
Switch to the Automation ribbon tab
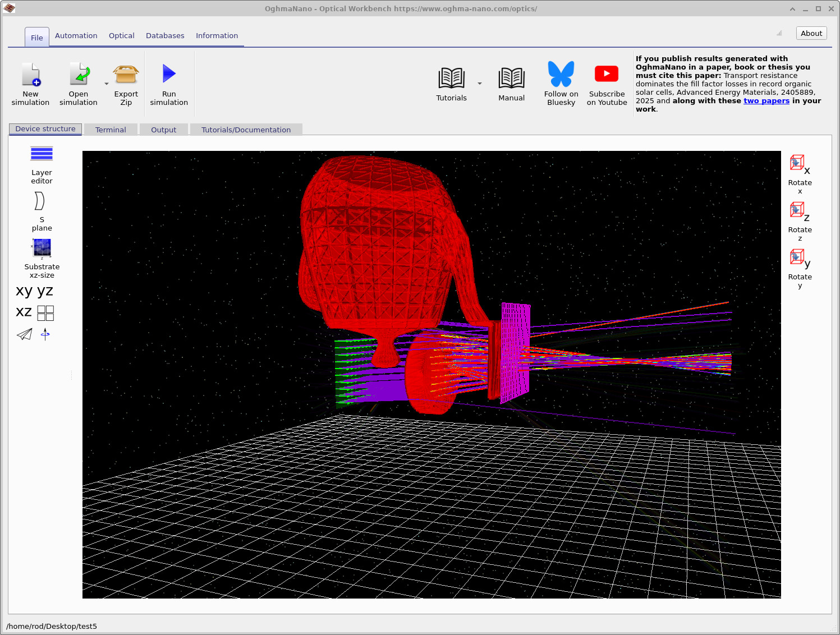pos(76,35)
